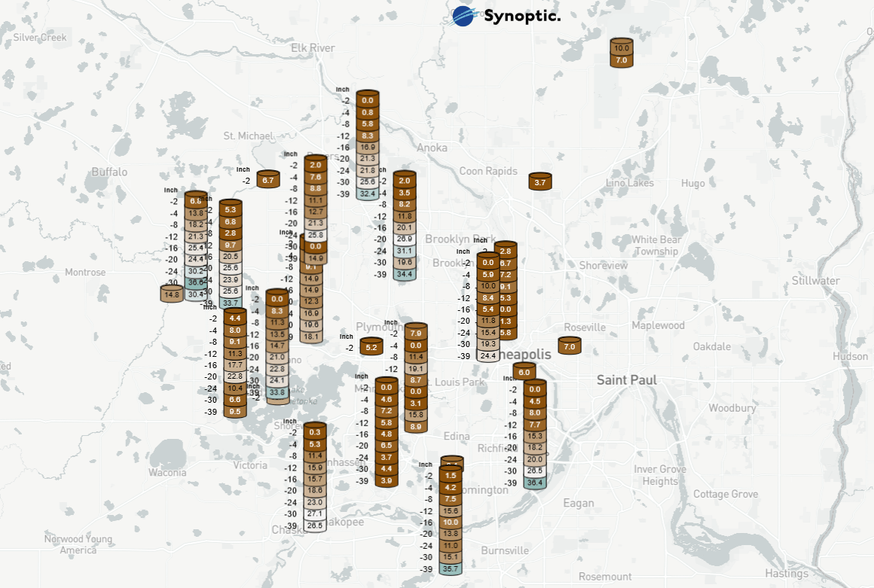Click the Rosemount map label
This screenshot has height=588, width=874.
pos(605,577)
